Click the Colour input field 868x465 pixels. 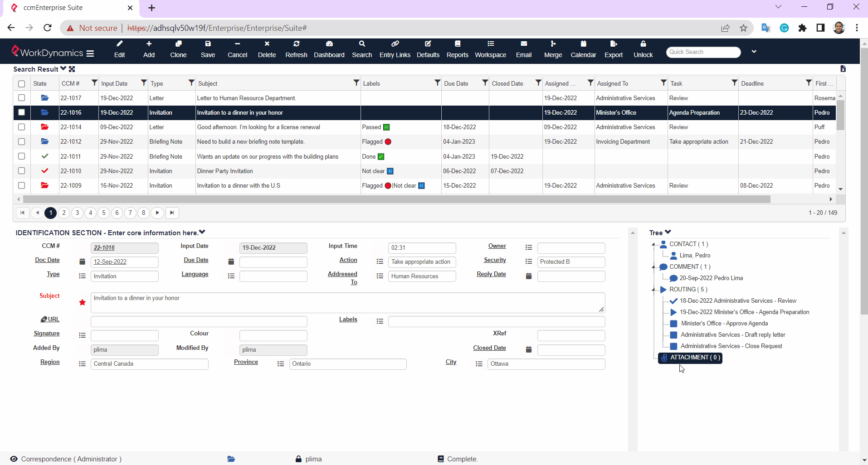273,335
